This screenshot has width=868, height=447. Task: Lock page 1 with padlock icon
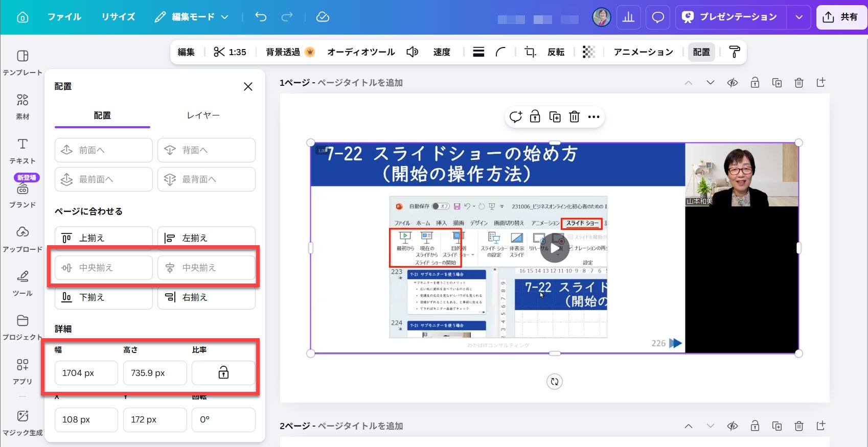pos(755,83)
